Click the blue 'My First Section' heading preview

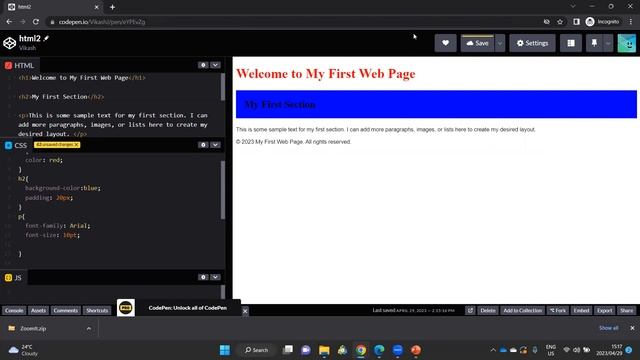[436, 104]
